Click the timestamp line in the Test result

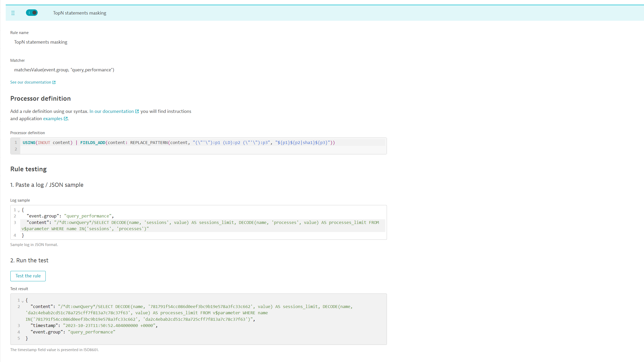click(x=94, y=325)
